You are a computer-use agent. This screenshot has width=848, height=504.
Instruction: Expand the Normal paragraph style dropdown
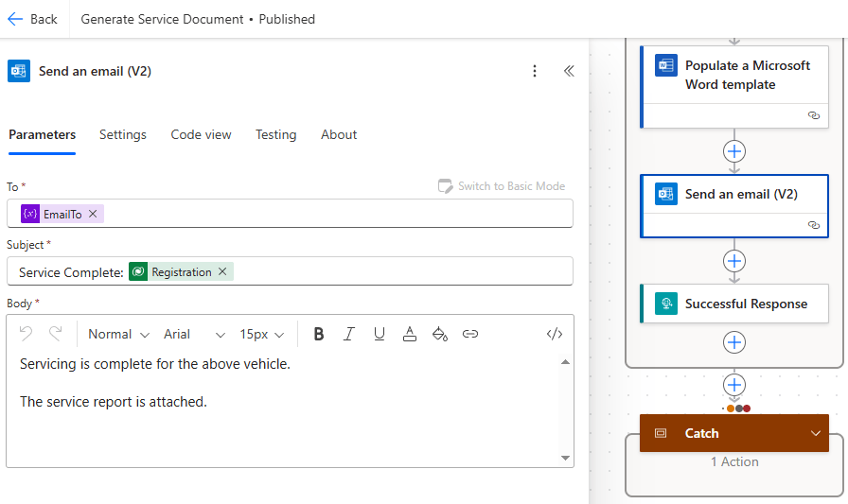tap(118, 334)
